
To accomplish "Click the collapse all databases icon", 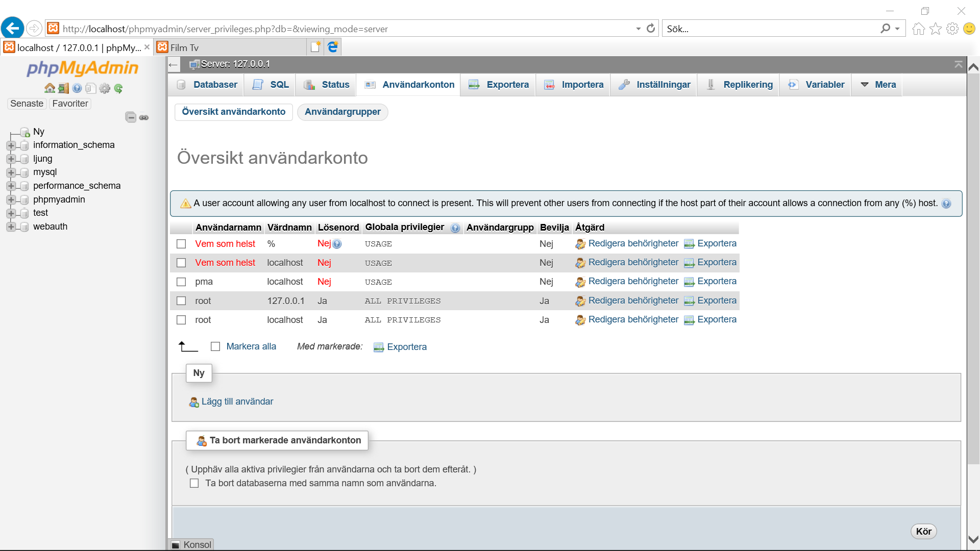I will (131, 117).
